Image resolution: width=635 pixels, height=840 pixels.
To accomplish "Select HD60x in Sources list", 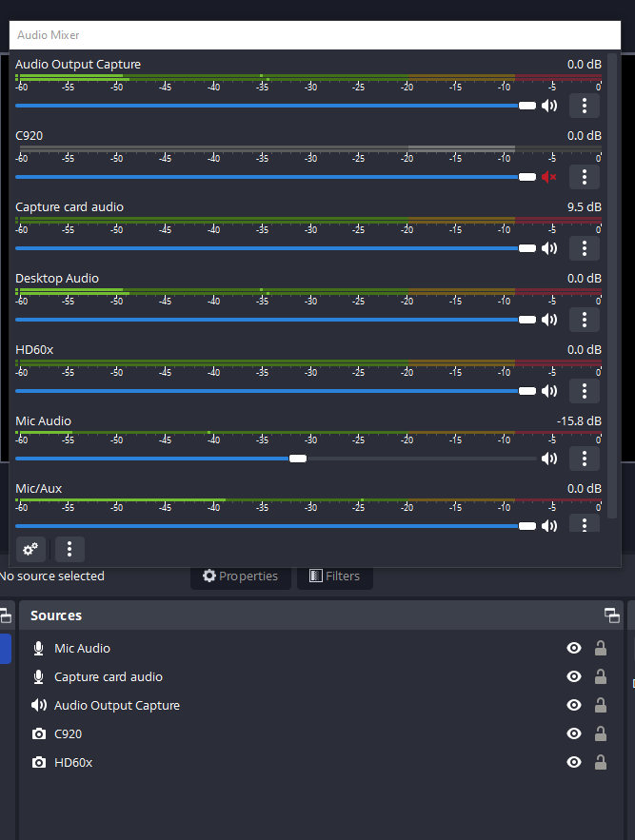I will point(321,762).
